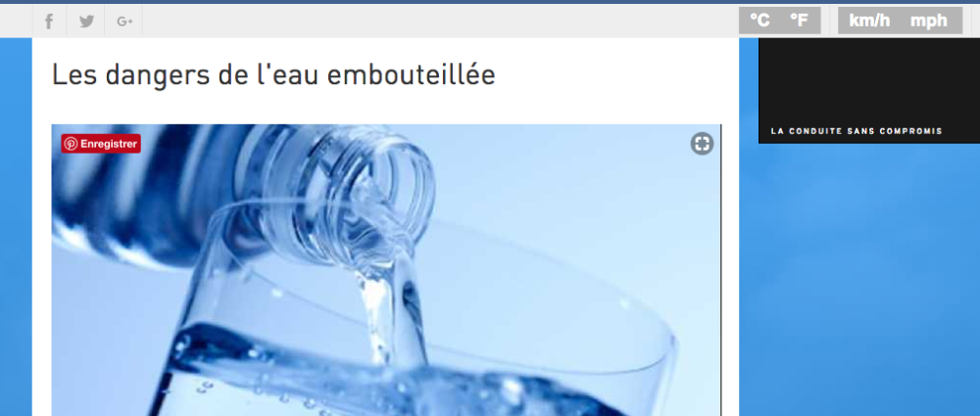Open the headline Les dangers de l'eau embouteillée
The image size is (980, 416).
click(x=273, y=75)
